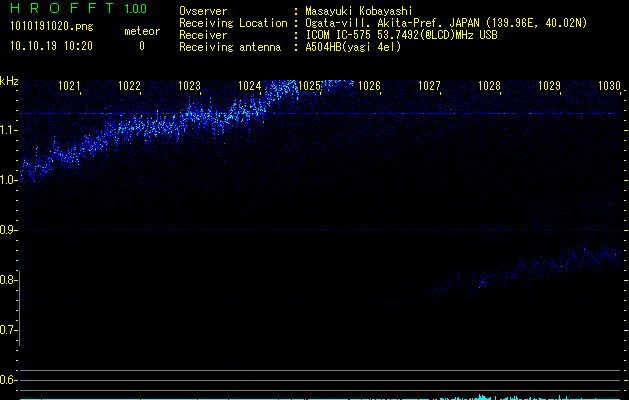Viewport: 629px width, 400px height.
Task: Click the kHz axis unit label
Action: coord(9,81)
